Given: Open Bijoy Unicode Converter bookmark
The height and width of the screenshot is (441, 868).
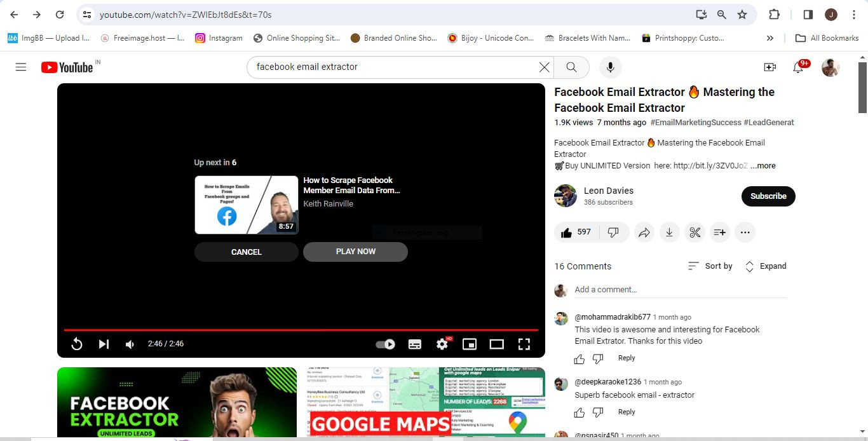Looking at the screenshot, I should (491, 38).
